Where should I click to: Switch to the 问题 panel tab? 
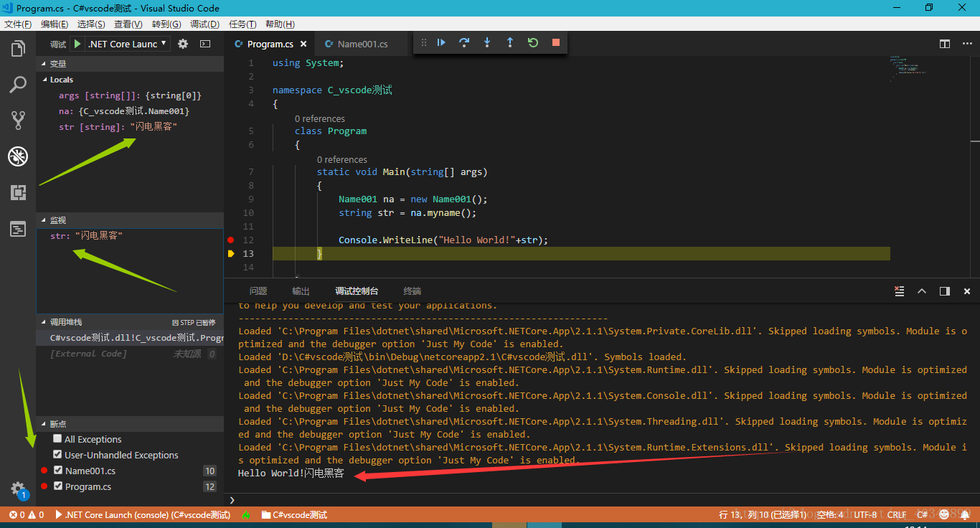(258, 291)
